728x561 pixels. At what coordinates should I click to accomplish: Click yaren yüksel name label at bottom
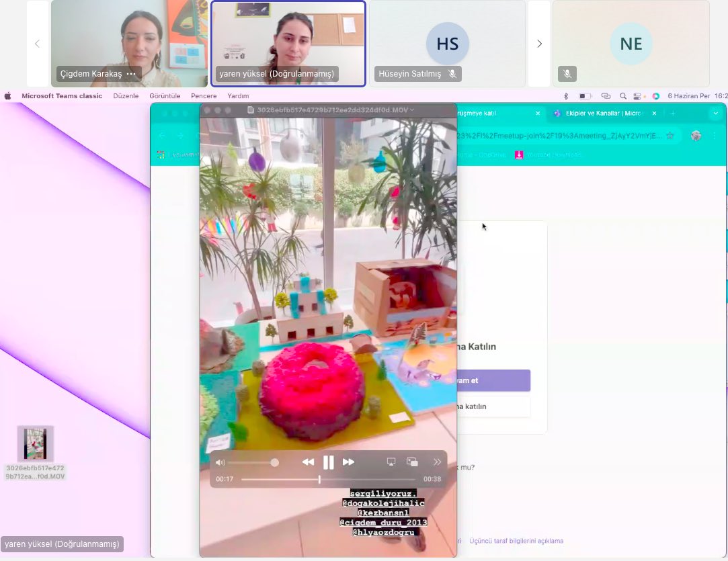click(x=63, y=544)
